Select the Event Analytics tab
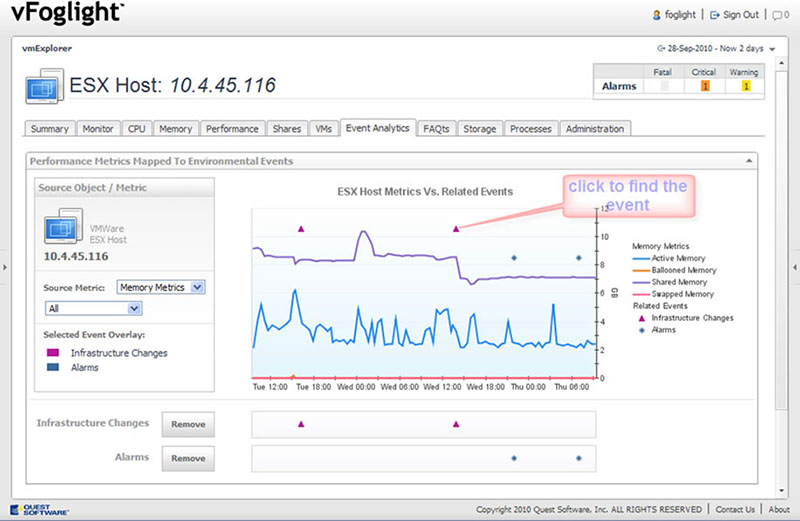 point(378,128)
